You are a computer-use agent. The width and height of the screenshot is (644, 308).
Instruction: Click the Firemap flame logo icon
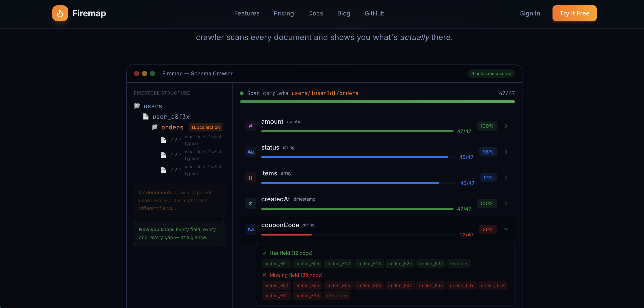(x=60, y=13)
